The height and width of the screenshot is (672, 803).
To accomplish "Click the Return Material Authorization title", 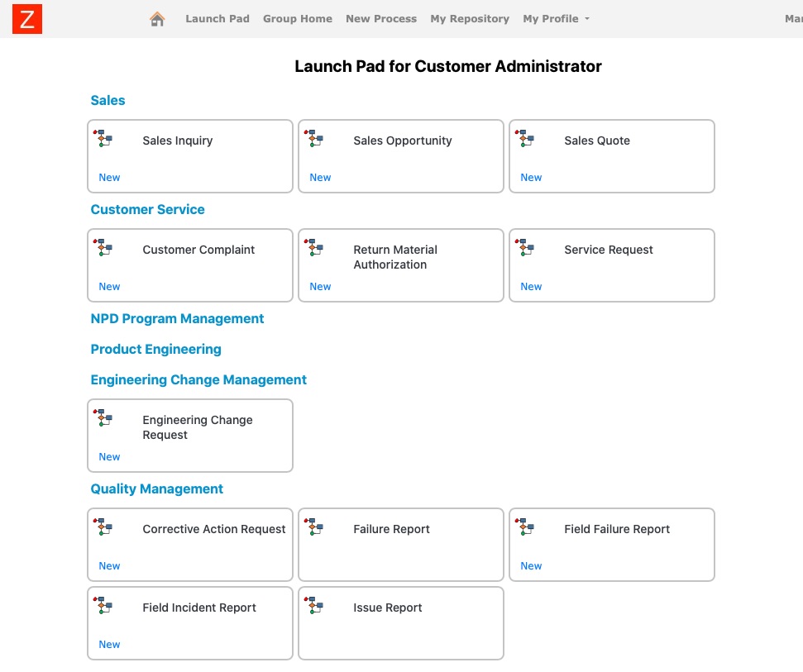I will pyautogui.click(x=395, y=257).
